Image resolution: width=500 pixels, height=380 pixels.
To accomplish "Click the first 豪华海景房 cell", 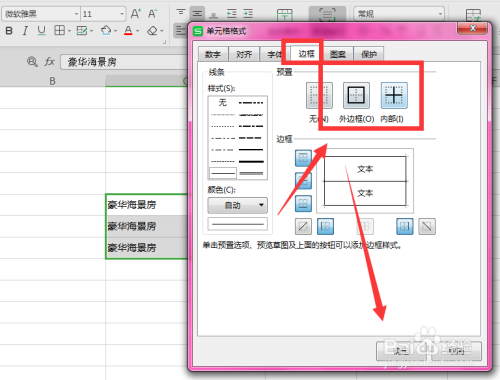I will pos(147,205).
